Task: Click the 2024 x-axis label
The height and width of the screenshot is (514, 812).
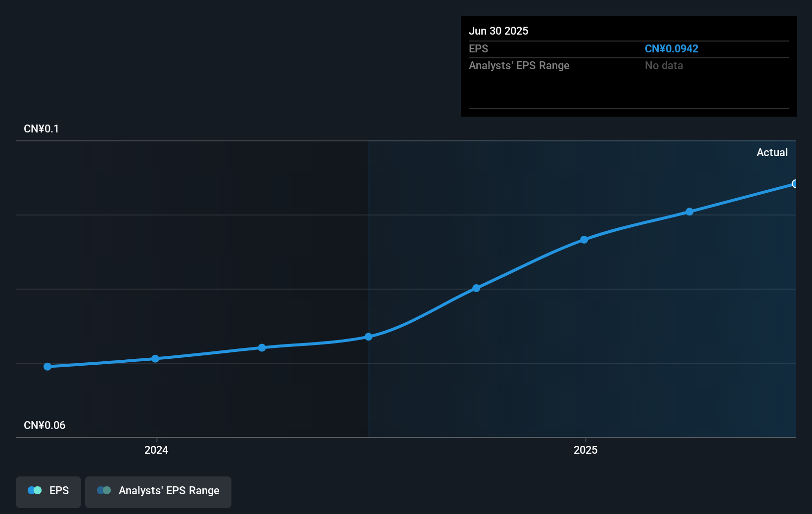Action: tap(156, 450)
